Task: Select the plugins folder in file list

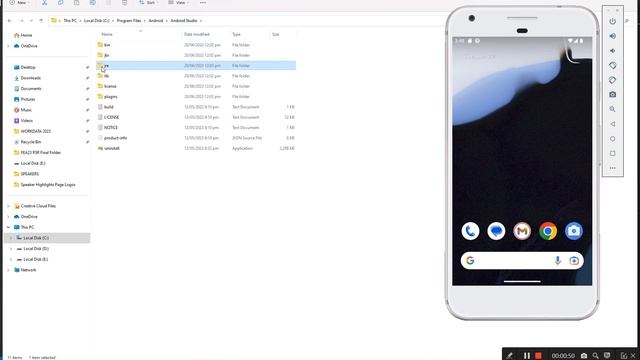Action: [111, 97]
